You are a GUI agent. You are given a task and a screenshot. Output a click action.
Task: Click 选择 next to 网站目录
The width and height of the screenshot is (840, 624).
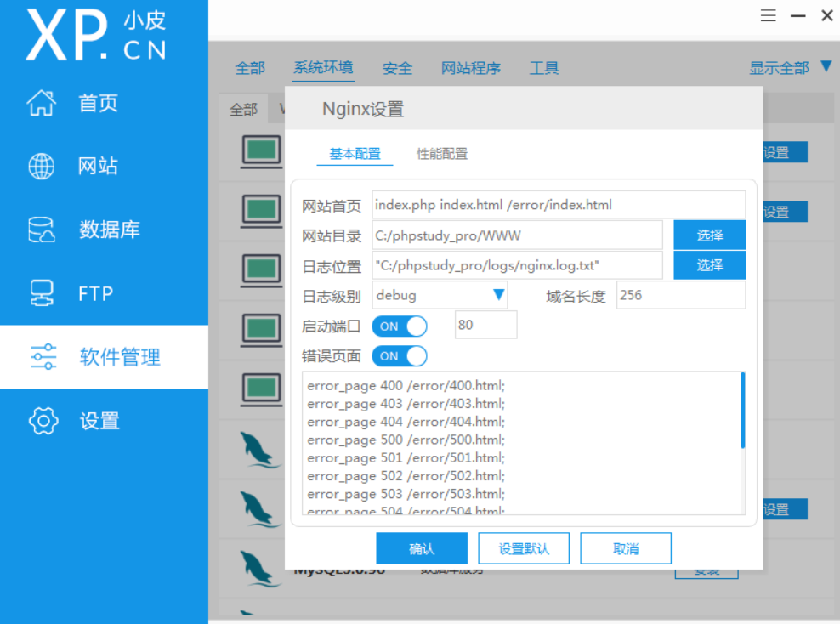click(709, 235)
